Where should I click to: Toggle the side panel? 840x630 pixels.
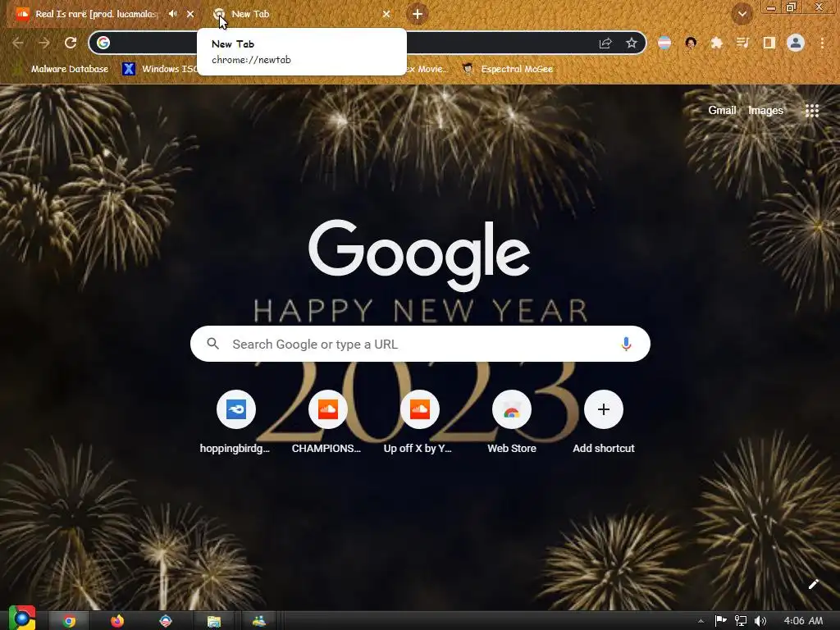coord(769,43)
